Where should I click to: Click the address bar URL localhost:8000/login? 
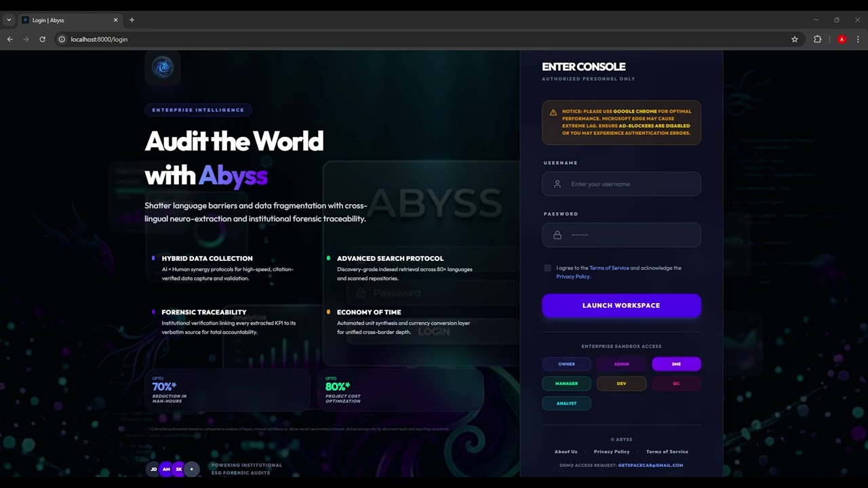tap(99, 39)
